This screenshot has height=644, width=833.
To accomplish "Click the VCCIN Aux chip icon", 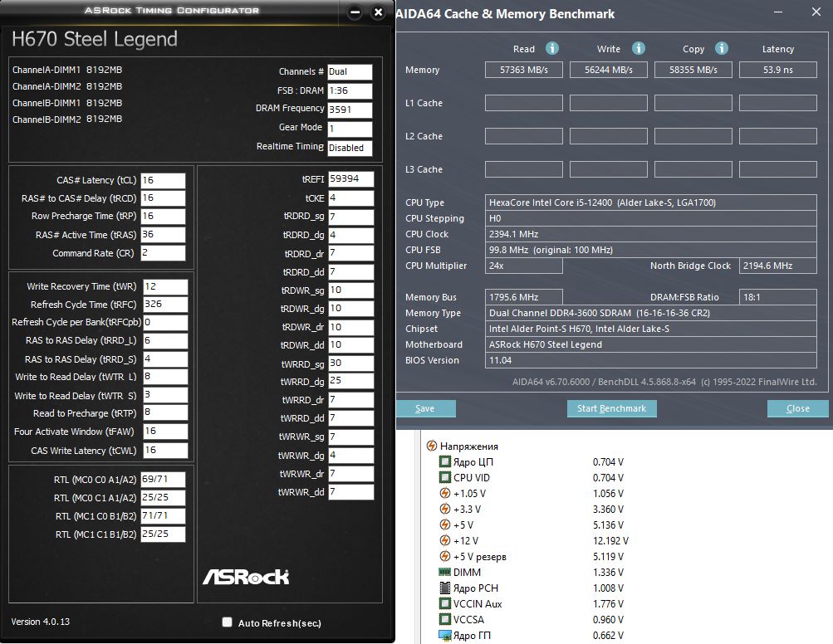I will pos(444,603).
